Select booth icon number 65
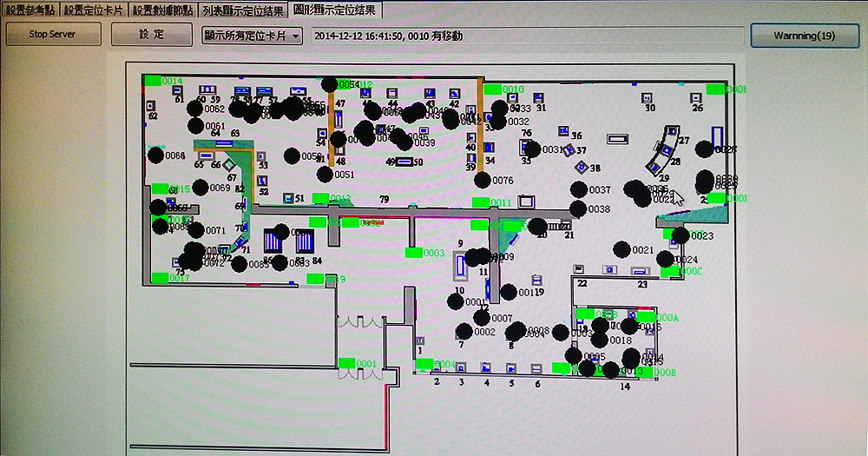Screen dimensions: 868x456 pyautogui.click(x=206, y=155)
